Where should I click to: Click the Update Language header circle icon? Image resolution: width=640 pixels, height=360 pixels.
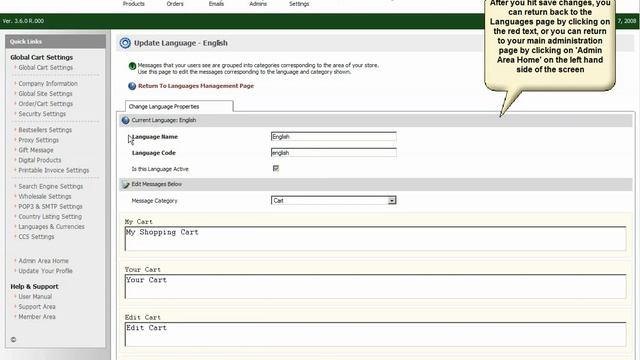click(x=125, y=43)
